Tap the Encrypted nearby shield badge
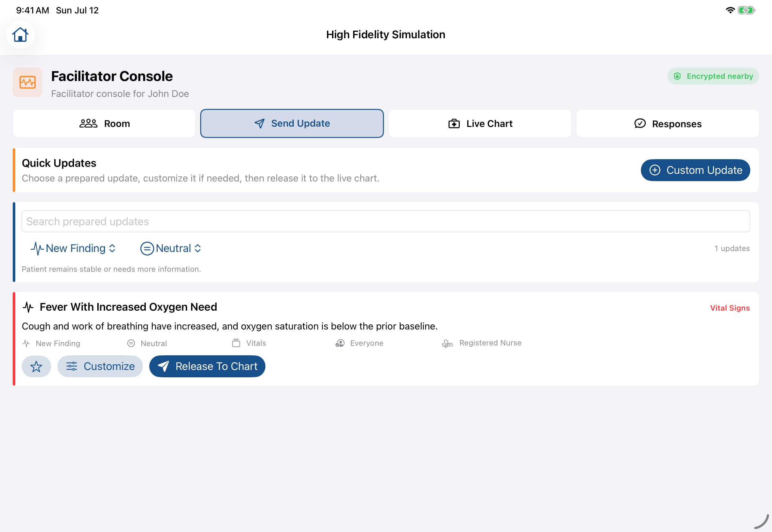Screen dimensions: 772x532 (x=713, y=76)
